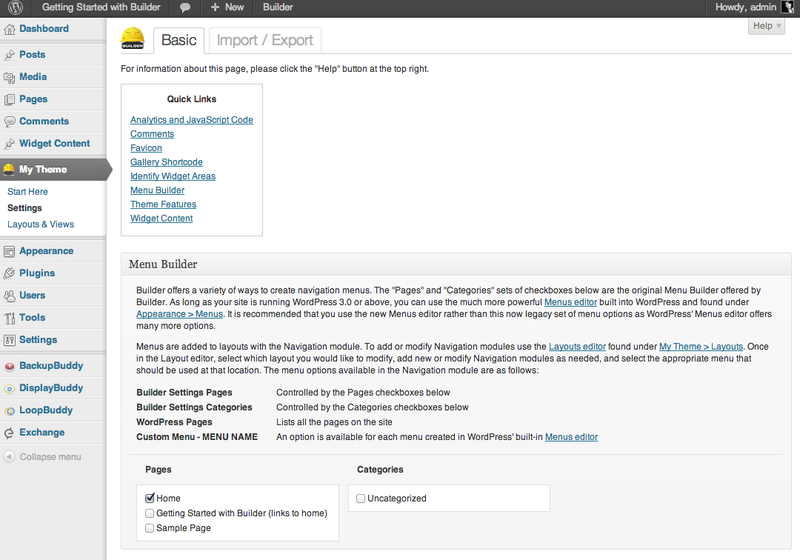This screenshot has height=560, width=800.
Task: Open the Appearance > Menus link
Action: (180, 314)
